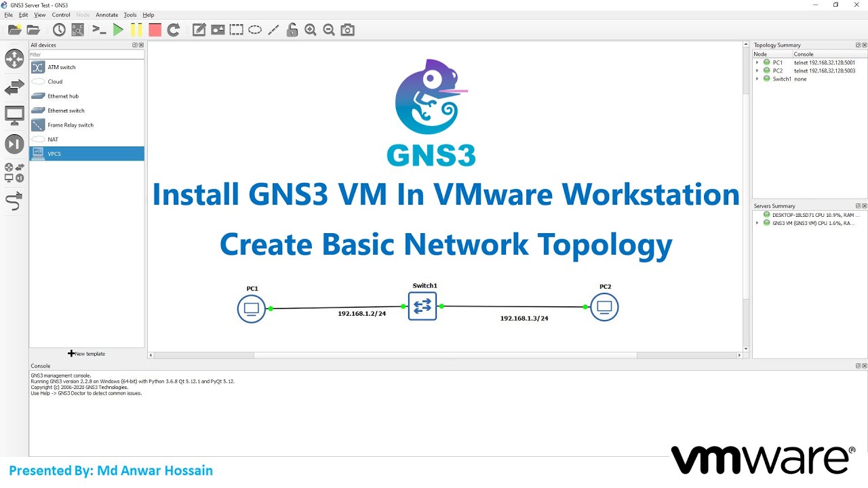Click the Switch1 node on canvas
This screenshot has height=488, width=868.
tap(422, 306)
